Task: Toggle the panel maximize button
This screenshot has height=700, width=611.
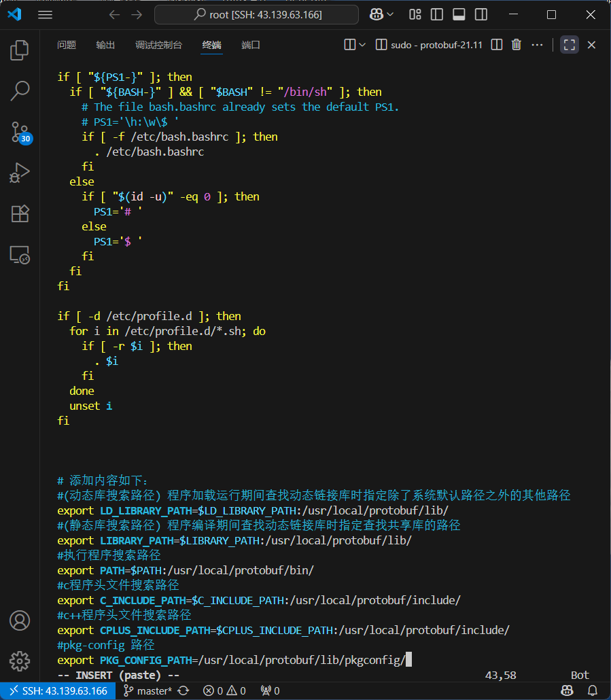Action: point(570,44)
